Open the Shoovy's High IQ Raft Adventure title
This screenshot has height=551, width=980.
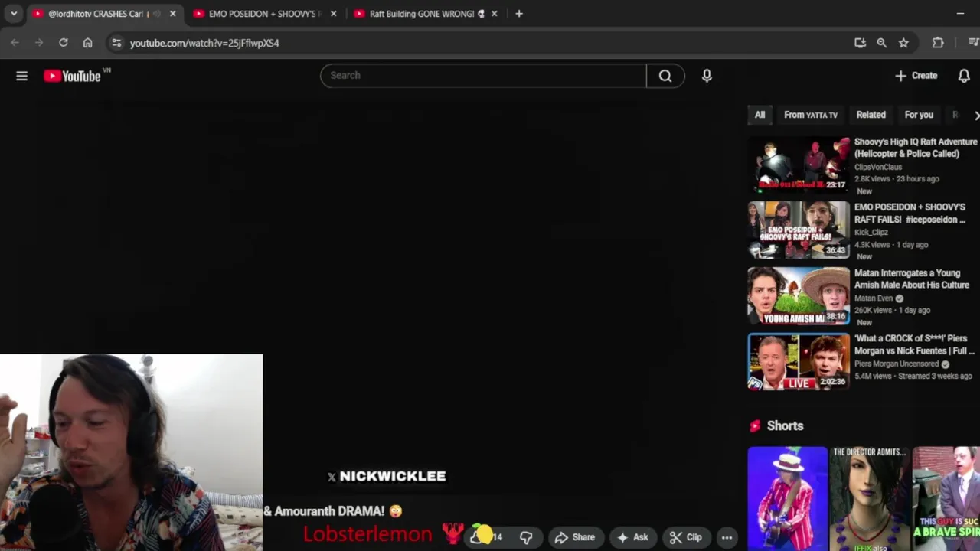[916, 148]
